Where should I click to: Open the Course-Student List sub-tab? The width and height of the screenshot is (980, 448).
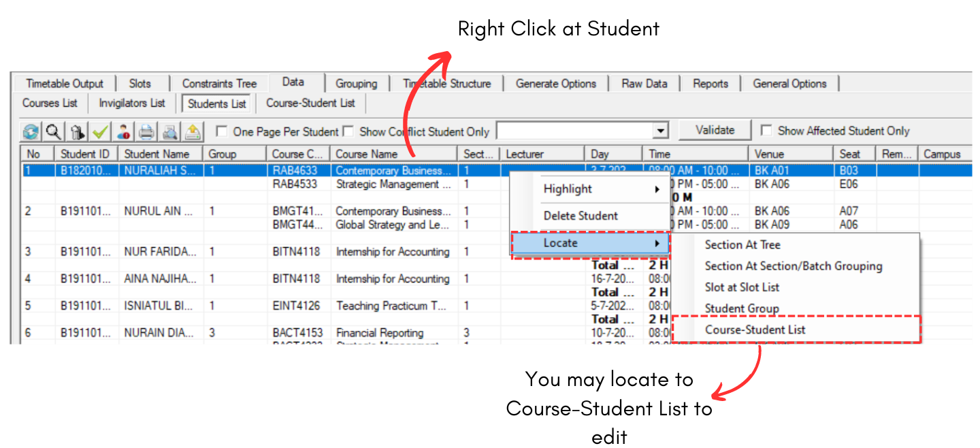(x=310, y=103)
